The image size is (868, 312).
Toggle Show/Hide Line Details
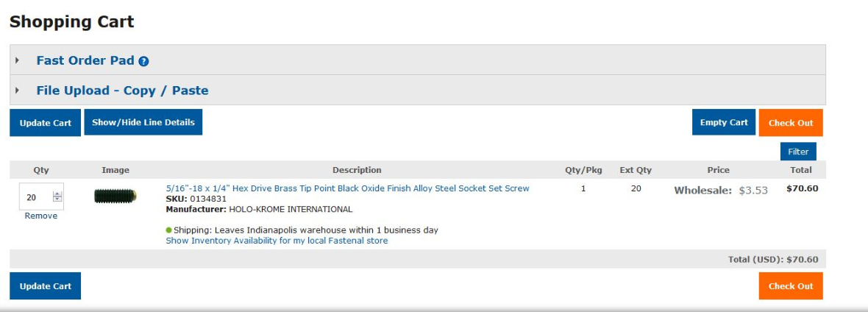pos(143,122)
